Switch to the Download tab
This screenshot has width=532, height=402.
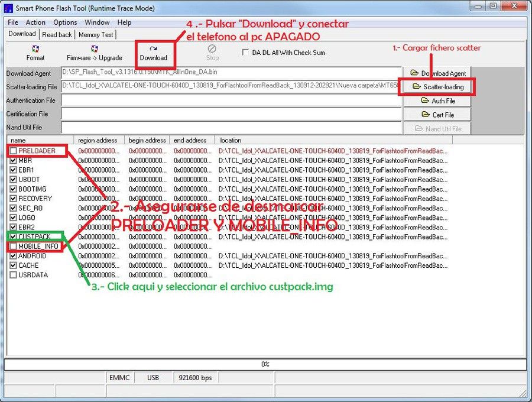(x=22, y=34)
